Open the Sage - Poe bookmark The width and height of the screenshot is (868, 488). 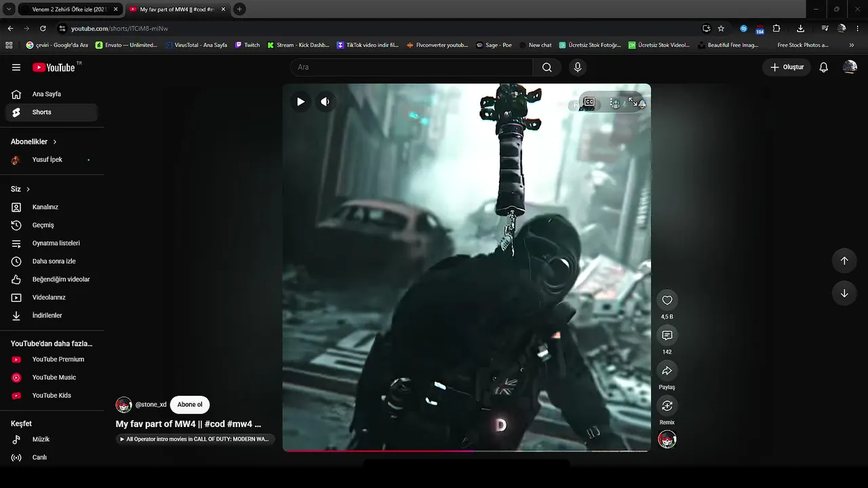coord(494,45)
